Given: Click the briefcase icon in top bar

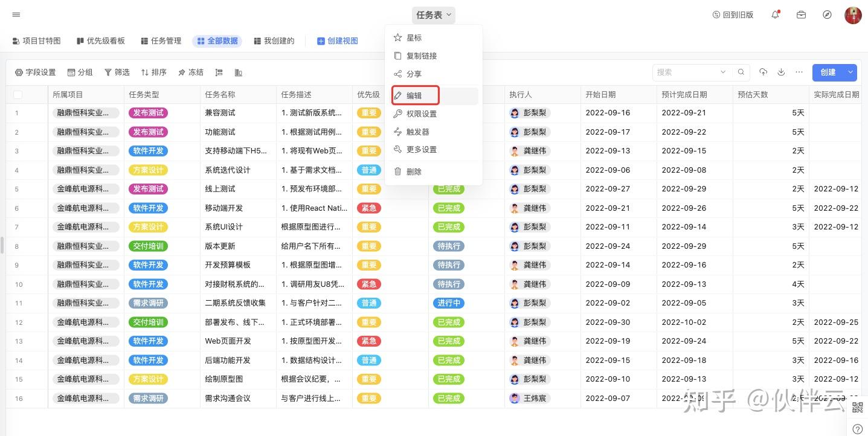Looking at the screenshot, I should point(801,14).
